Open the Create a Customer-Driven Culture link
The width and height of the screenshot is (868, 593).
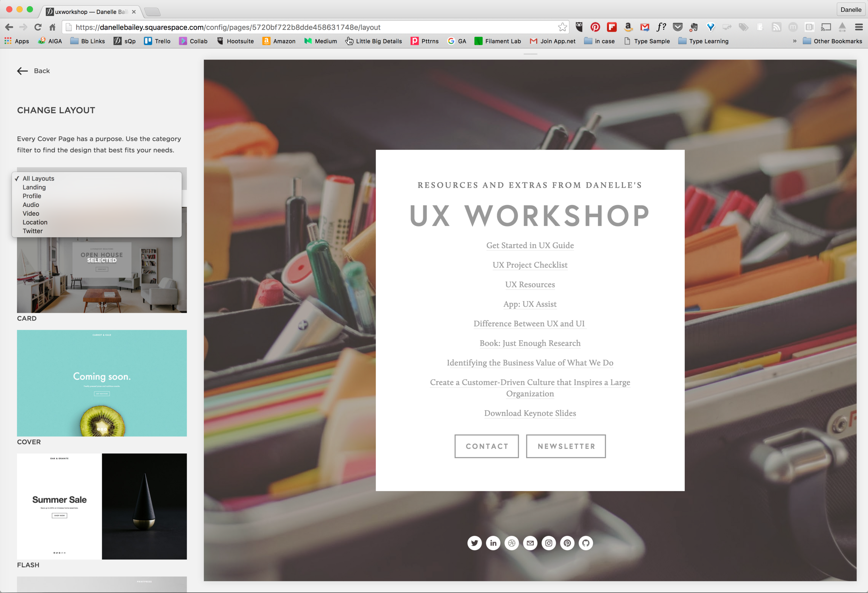530,387
